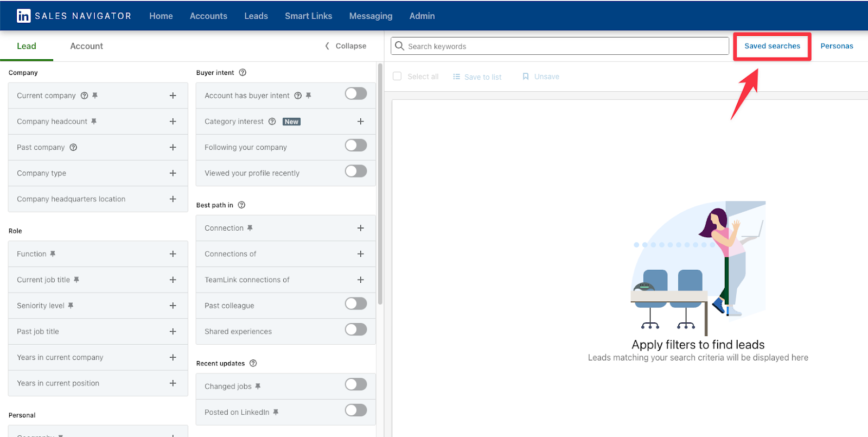The image size is (868, 437).
Task: Toggle Posted on LinkedIn switch
Action: (356, 410)
